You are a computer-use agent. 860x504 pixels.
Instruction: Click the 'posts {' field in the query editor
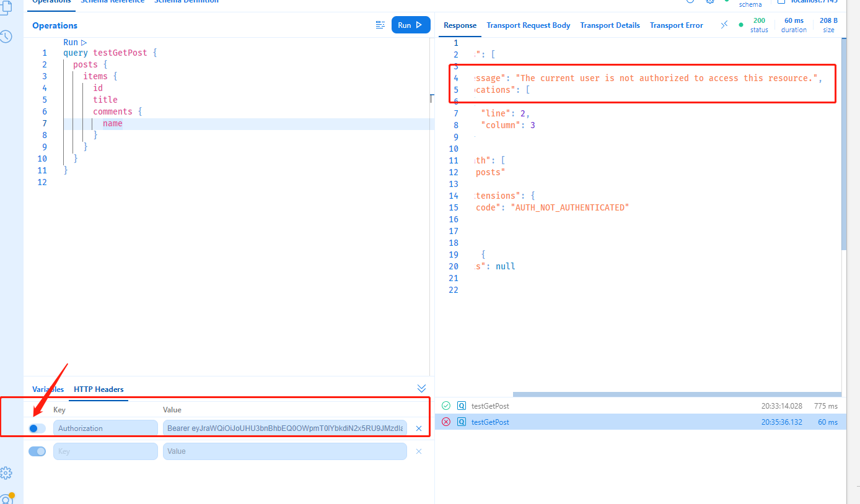coord(90,64)
